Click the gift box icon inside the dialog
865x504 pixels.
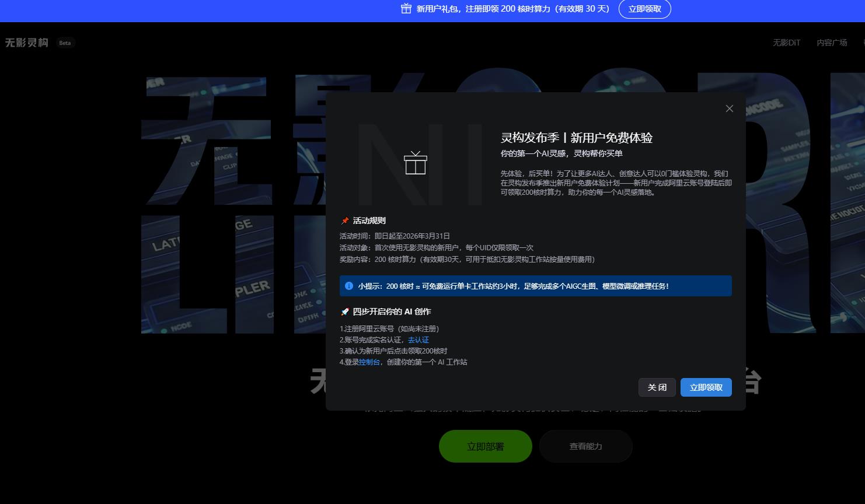[x=416, y=164]
